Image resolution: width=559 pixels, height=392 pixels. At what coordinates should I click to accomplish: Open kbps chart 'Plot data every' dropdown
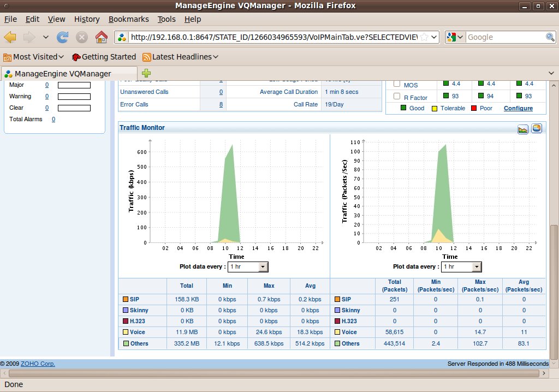(263, 267)
